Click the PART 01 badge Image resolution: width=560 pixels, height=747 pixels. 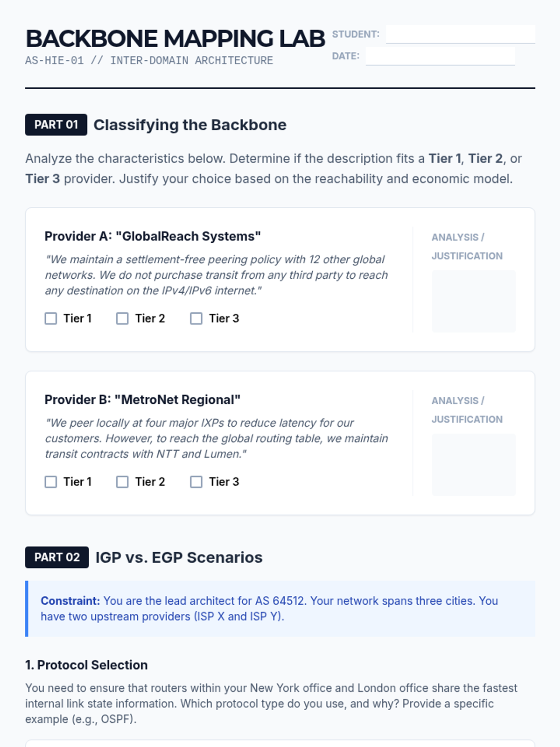(56, 125)
